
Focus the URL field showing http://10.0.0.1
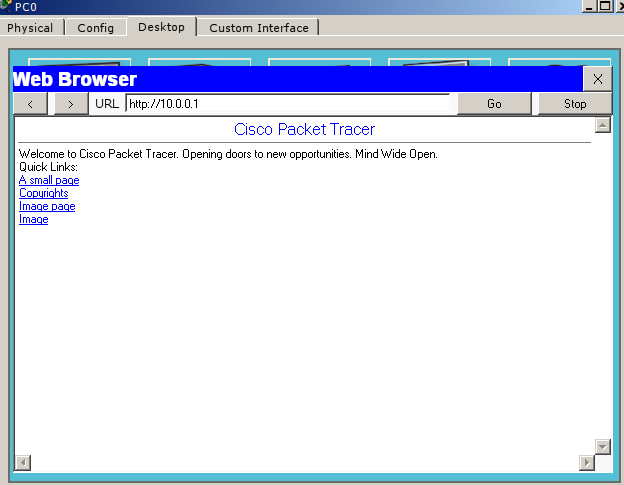pos(288,104)
